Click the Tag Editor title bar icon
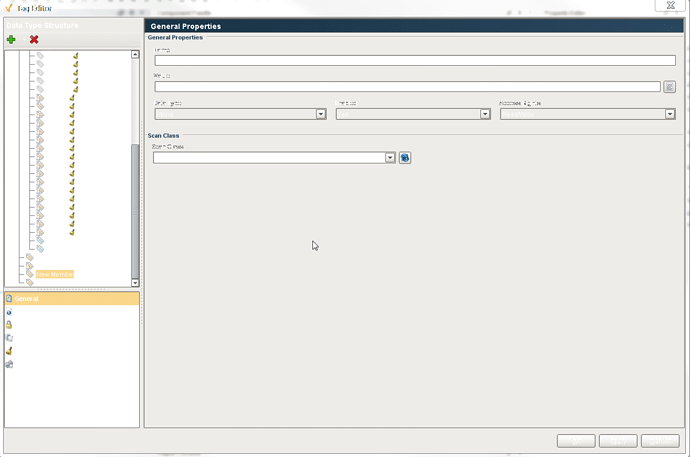Viewport: 690px width, 457px height. (x=8, y=8)
